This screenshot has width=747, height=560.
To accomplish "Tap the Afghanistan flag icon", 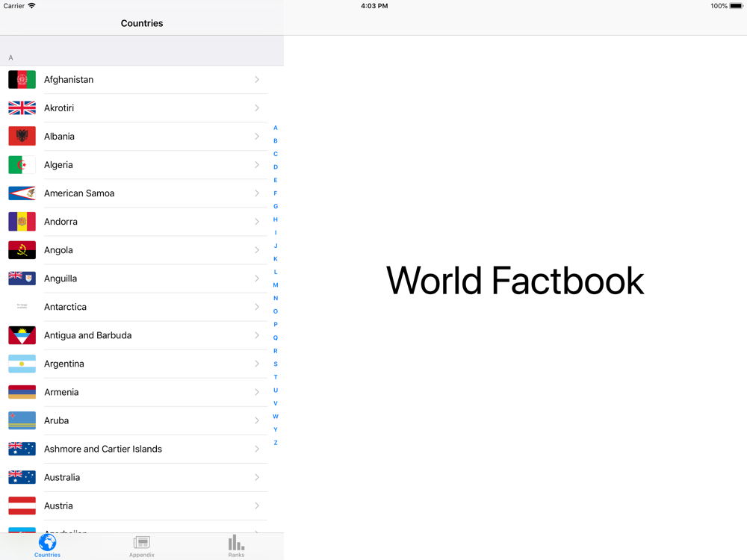I will click(x=22, y=80).
